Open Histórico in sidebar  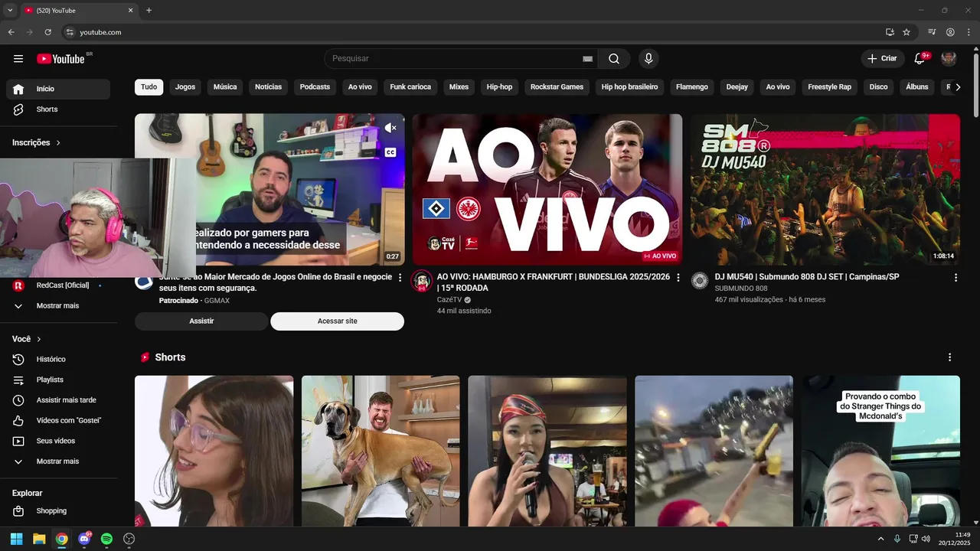58,359
